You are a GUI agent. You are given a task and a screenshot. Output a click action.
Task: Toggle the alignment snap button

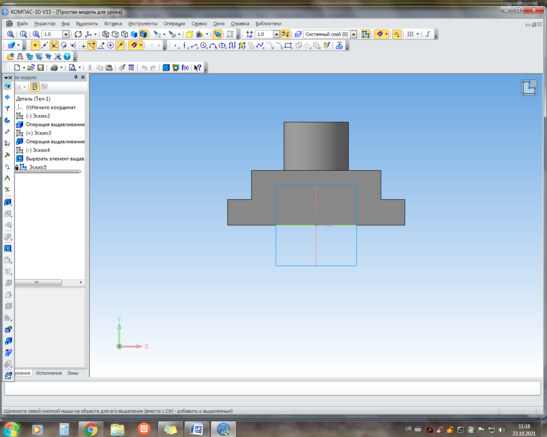point(92,45)
